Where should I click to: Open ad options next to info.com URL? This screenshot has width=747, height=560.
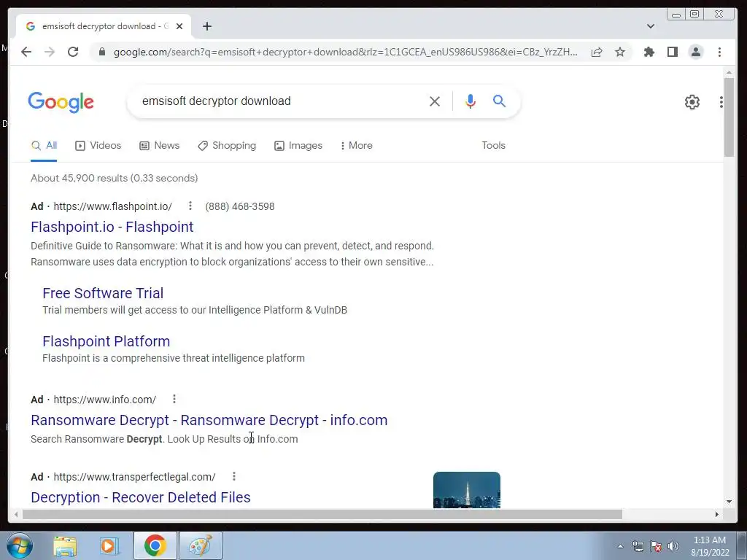[x=174, y=399]
